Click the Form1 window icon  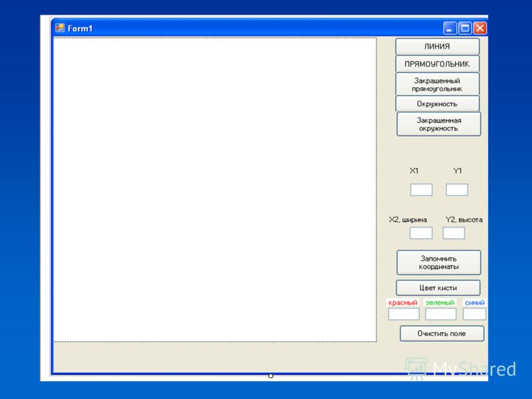click(x=60, y=28)
